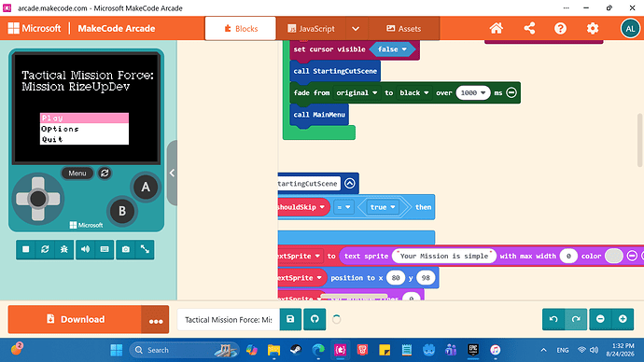Select Play in the simulator menu
The width and height of the screenshot is (644, 362).
point(84,118)
